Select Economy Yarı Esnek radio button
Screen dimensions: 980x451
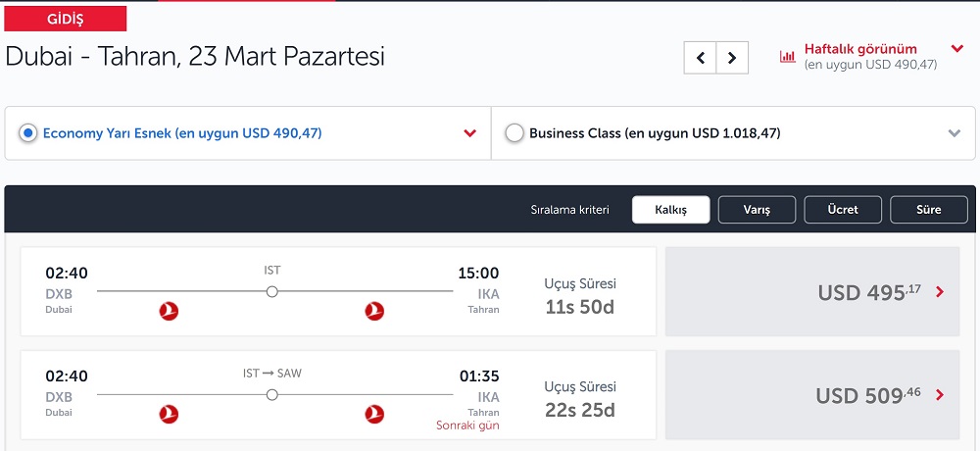point(27,133)
